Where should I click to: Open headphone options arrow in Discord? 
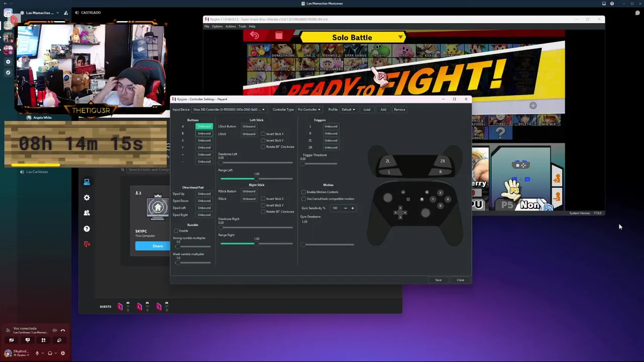pyautogui.click(x=55, y=353)
